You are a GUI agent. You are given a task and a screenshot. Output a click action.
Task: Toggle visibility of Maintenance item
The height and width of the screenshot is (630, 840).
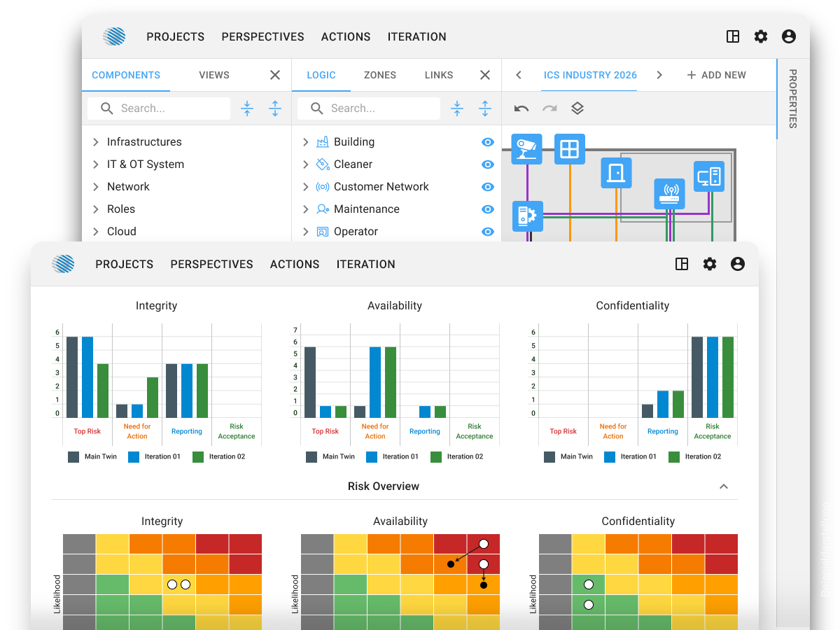[488, 209]
